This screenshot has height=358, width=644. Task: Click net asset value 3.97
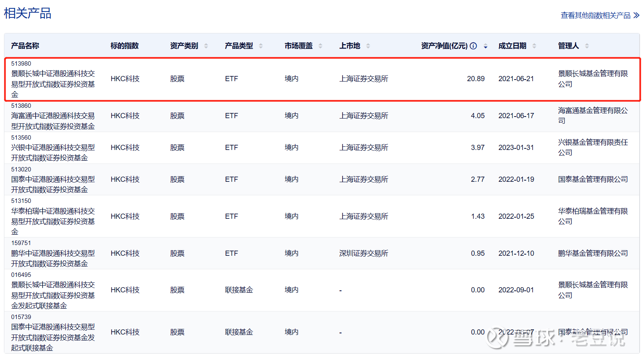(478, 148)
